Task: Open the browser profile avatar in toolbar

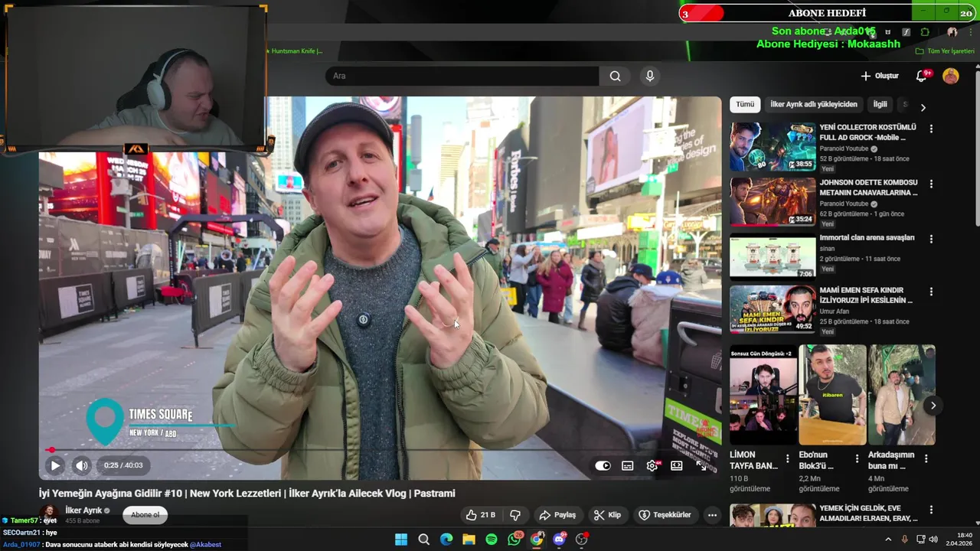Action: pyautogui.click(x=952, y=32)
